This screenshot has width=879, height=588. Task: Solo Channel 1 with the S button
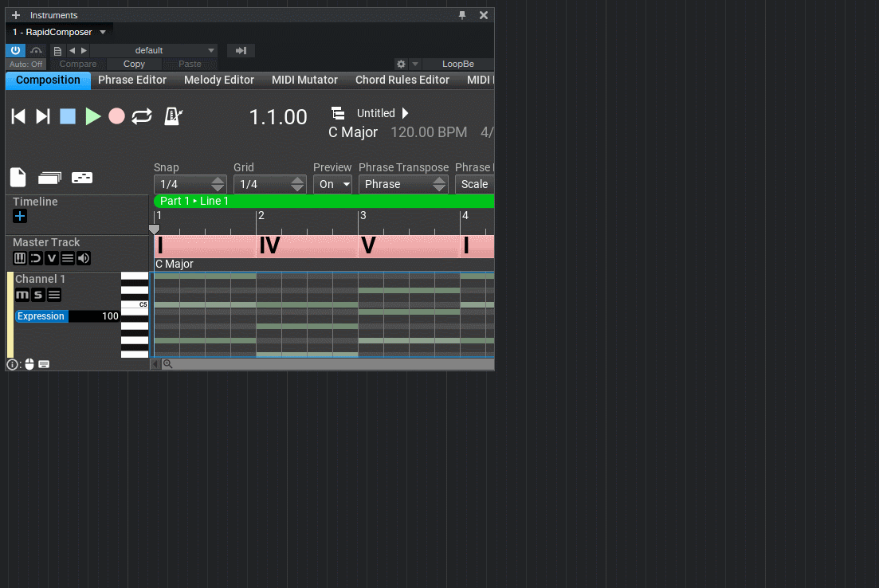pos(38,295)
